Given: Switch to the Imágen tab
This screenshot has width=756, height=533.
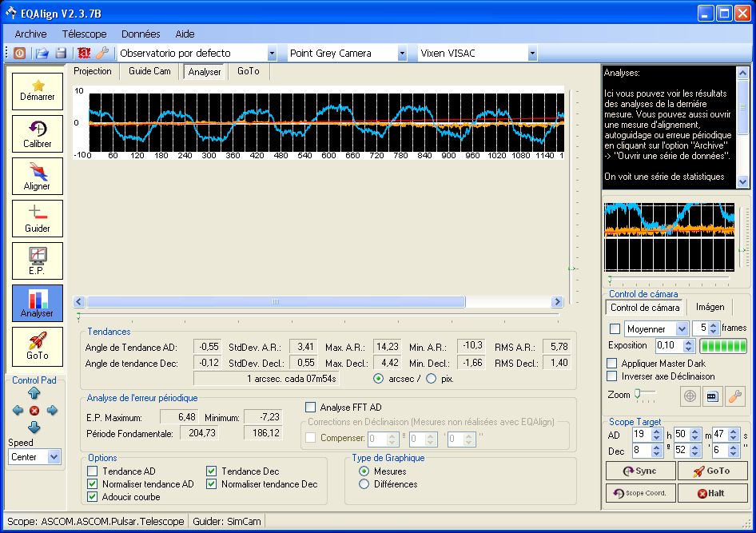Looking at the screenshot, I should (x=710, y=307).
